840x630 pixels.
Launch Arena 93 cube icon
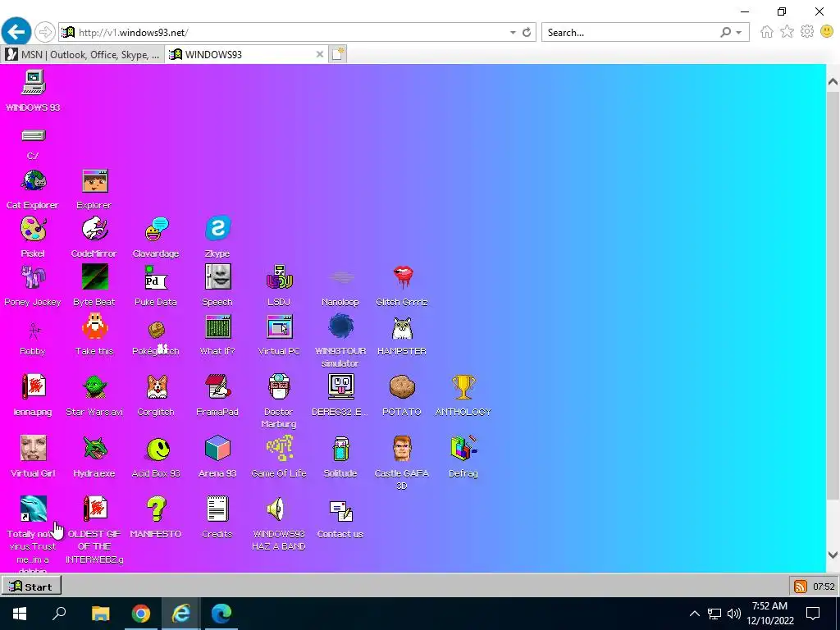[x=217, y=448]
